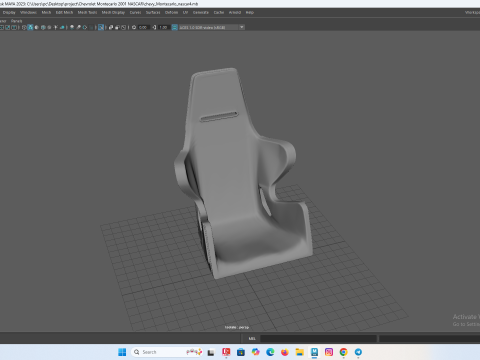This screenshot has height=360, width=480.
Task: Click the MEL script language button
Action: pos(252,339)
